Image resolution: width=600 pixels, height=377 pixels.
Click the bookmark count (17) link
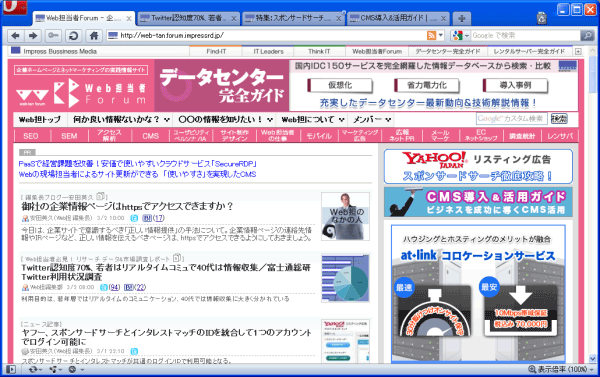pos(159,218)
